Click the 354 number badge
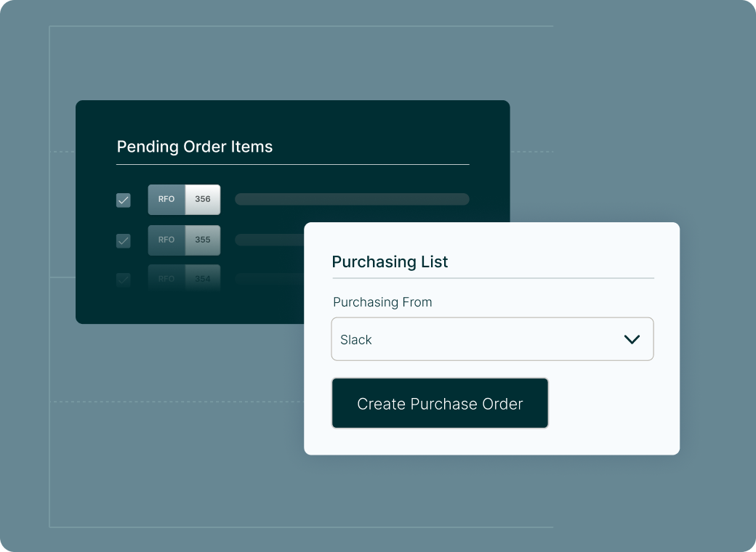The image size is (756, 552). click(x=203, y=278)
